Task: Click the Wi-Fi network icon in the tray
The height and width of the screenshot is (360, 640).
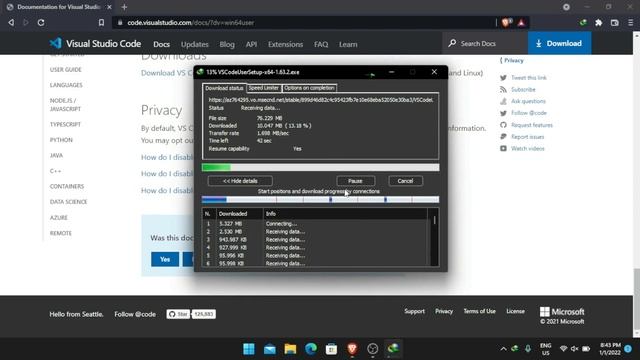Action: click(563, 349)
